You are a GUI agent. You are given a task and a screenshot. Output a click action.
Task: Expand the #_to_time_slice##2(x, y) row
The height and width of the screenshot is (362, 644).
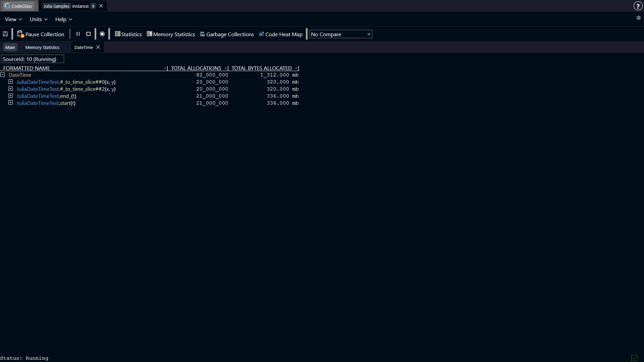tap(11, 89)
